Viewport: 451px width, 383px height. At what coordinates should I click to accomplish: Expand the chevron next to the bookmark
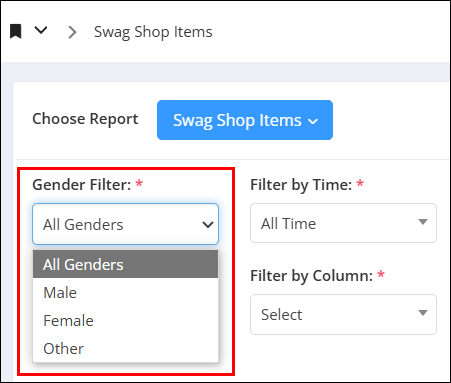(41, 30)
